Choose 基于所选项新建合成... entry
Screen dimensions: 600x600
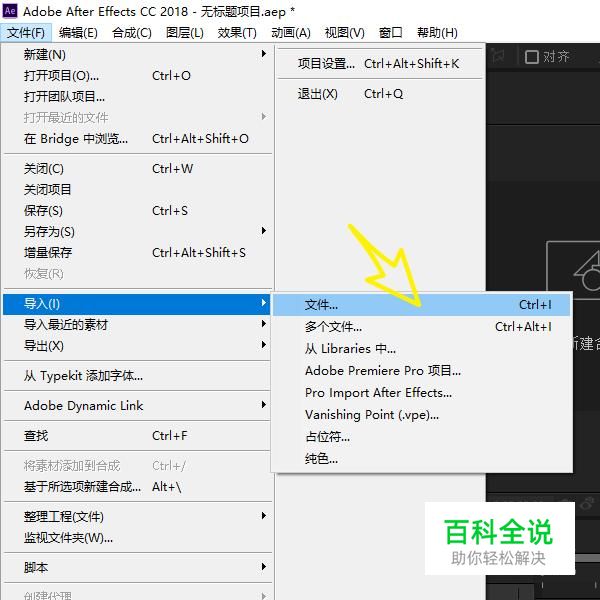click(138, 487)
